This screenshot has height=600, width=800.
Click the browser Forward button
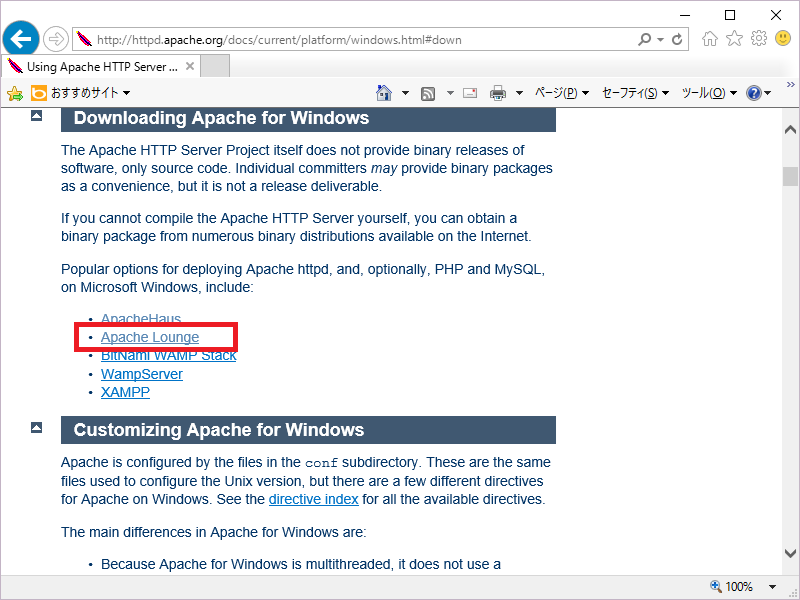(55, 39)
